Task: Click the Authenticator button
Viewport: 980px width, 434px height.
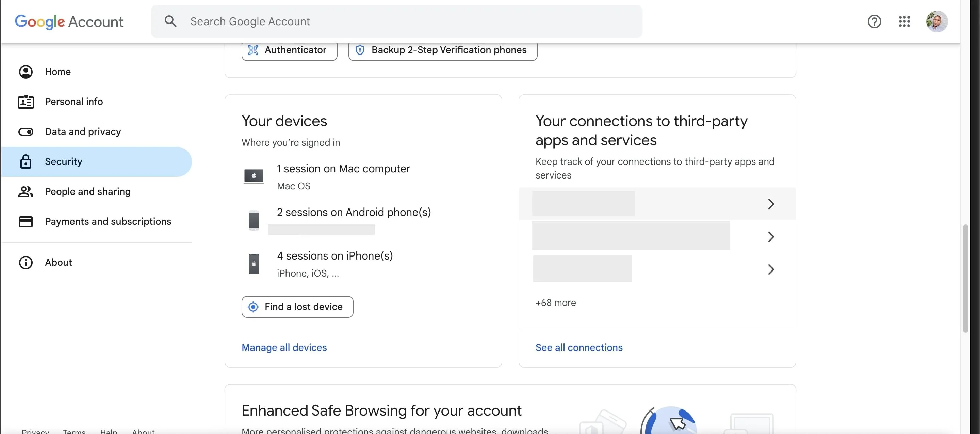Action: tap(289, 49)
